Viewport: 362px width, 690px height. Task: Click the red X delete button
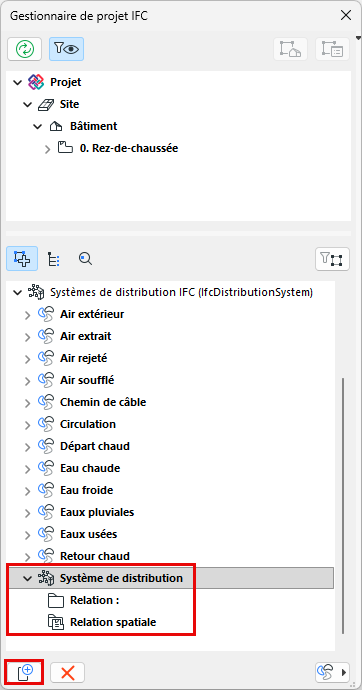[67, 672]
